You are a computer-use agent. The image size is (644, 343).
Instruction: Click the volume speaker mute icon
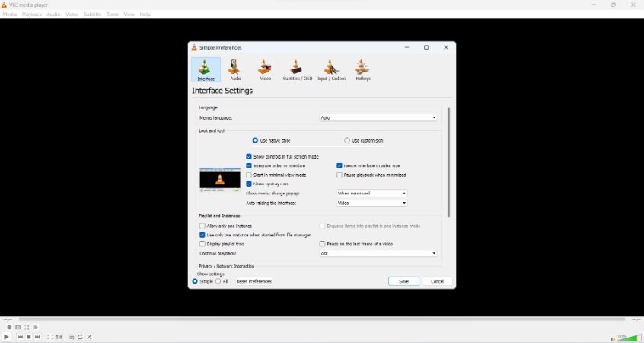pos(613,339)
